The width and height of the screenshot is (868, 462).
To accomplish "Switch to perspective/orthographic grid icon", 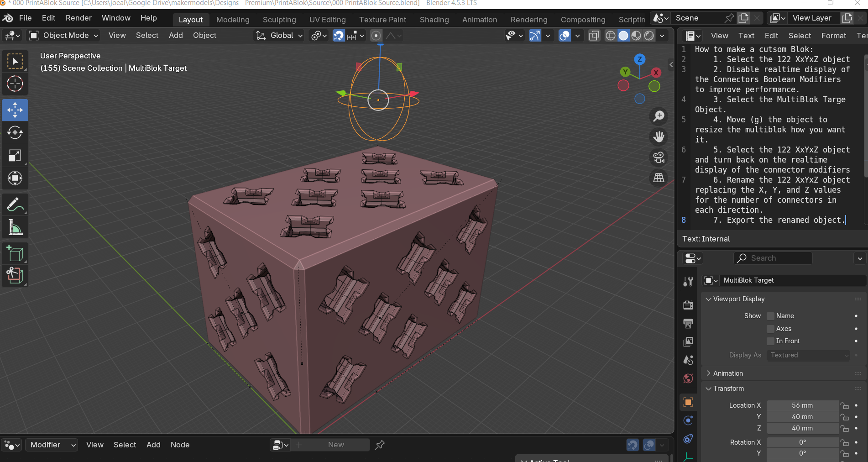I will coord(659,178).
